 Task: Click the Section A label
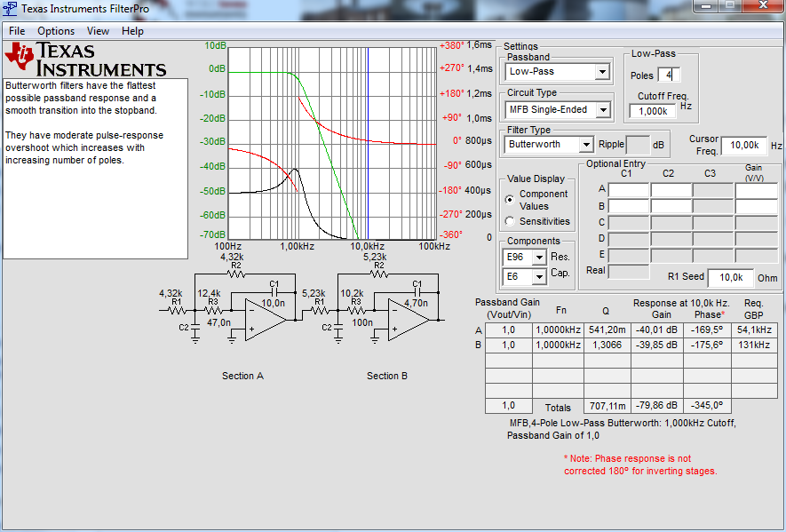click(x=242, y=376)
